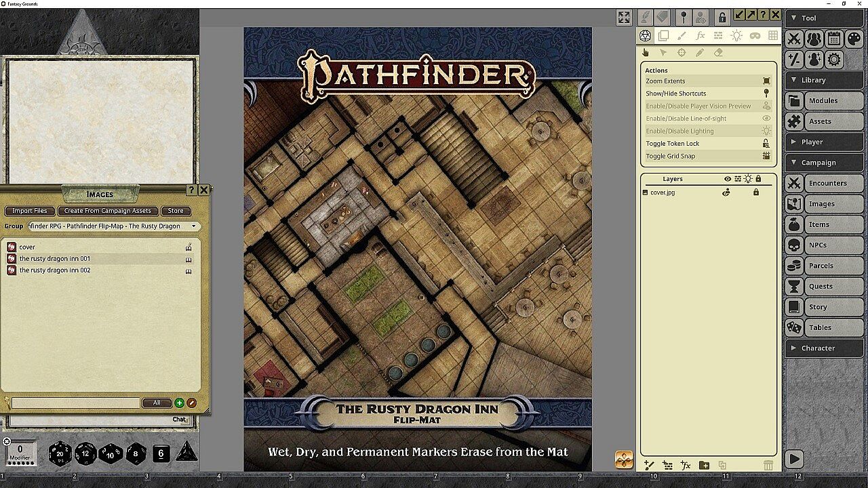The height and width of the screenshot is (488, 868).
Task: Collapse the Tool sidebar section
Action: 825,18
